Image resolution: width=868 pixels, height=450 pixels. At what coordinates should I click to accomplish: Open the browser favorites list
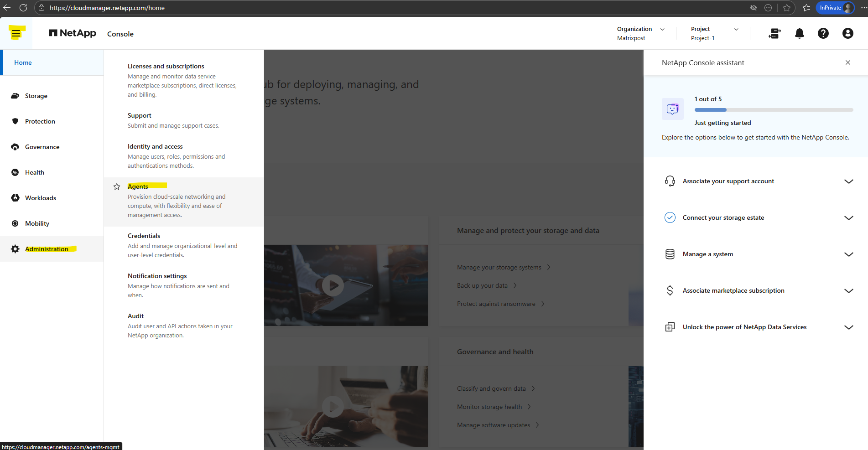[806, 8]
